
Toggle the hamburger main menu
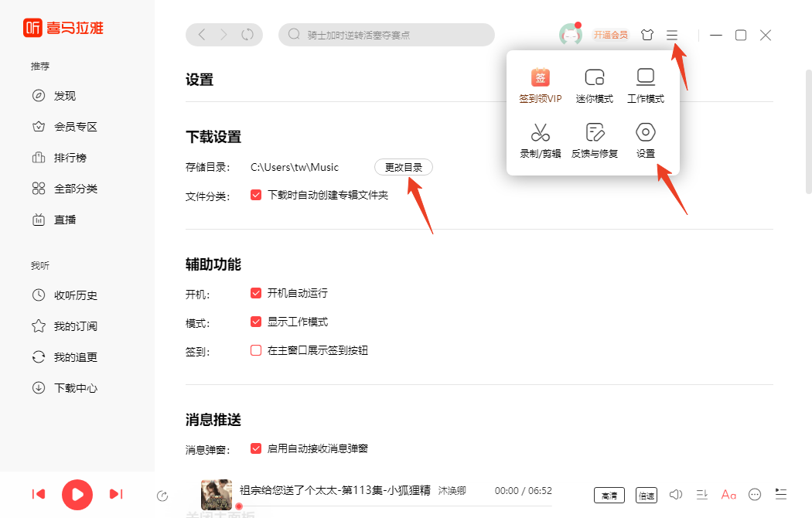(x=672, y=35)
